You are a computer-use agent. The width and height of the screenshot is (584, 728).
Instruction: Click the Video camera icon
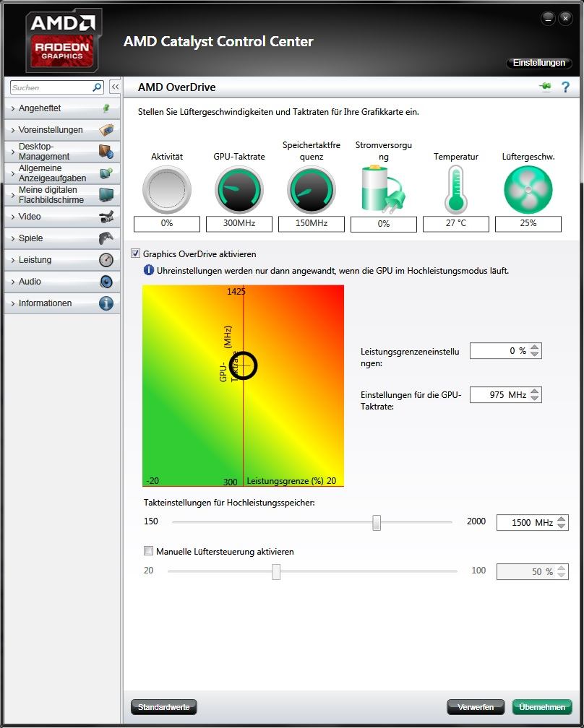[106, 217]
